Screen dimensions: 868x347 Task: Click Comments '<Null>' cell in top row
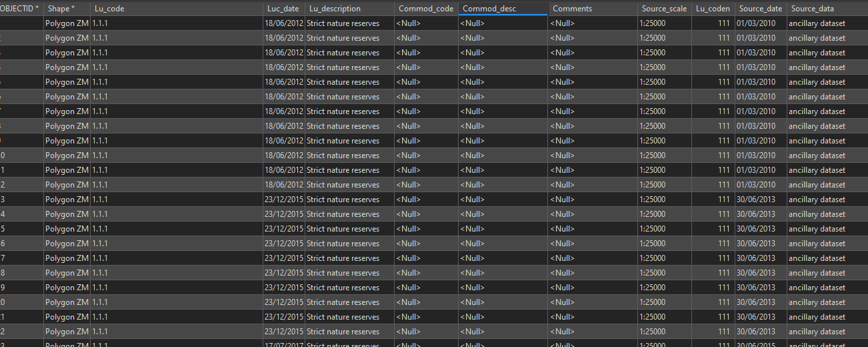pyautogui.click(x=593, y=23)
